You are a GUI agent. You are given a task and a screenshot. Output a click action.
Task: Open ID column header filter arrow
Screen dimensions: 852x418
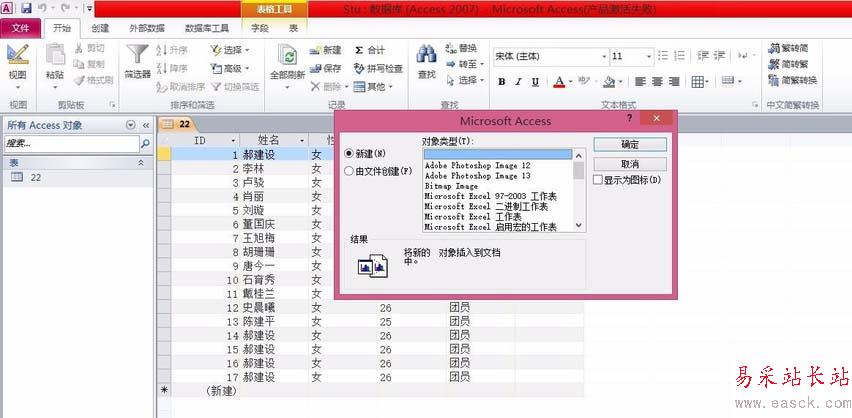(x=234, y=140)
